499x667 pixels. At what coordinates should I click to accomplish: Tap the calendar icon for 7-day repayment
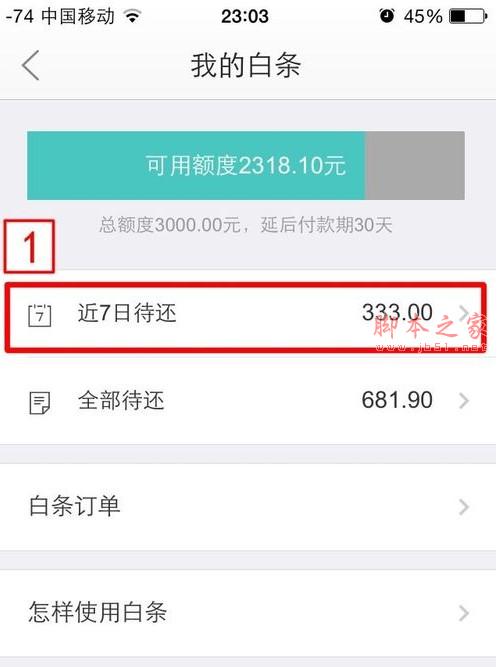(40, 315)
